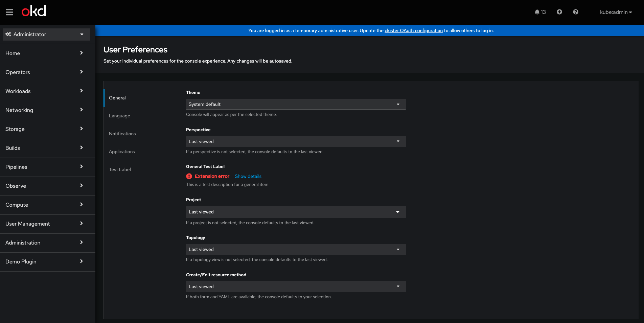Select the Test Label tab
The height and width of the screenshot is (323, 644).
[120, 169]
